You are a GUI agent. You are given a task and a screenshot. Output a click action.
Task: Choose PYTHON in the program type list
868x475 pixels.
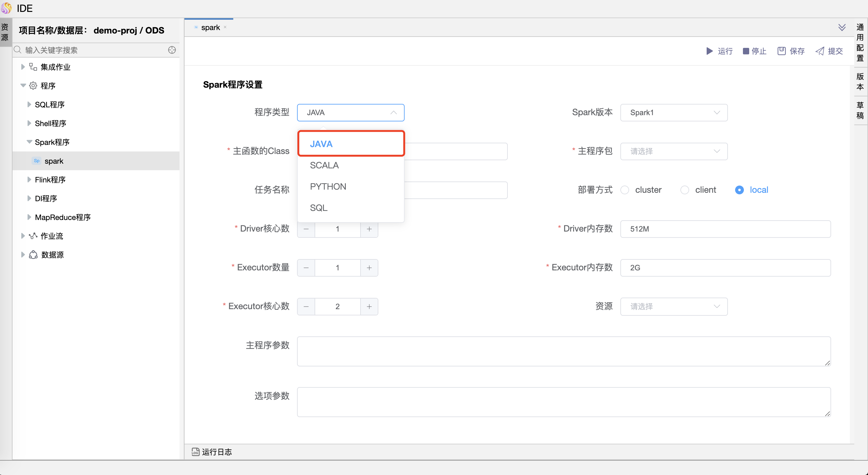[328, 186]
